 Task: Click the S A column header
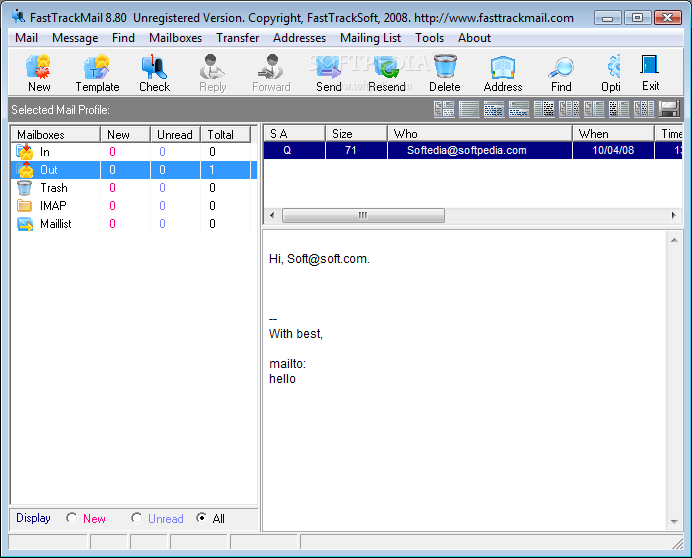tap(294, 134)
